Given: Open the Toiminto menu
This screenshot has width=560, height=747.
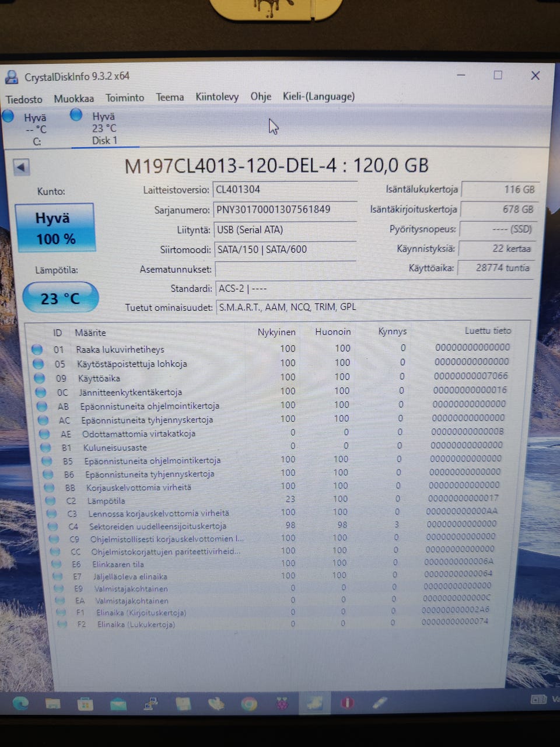Looking at the screenshot, I should [125, 97].
